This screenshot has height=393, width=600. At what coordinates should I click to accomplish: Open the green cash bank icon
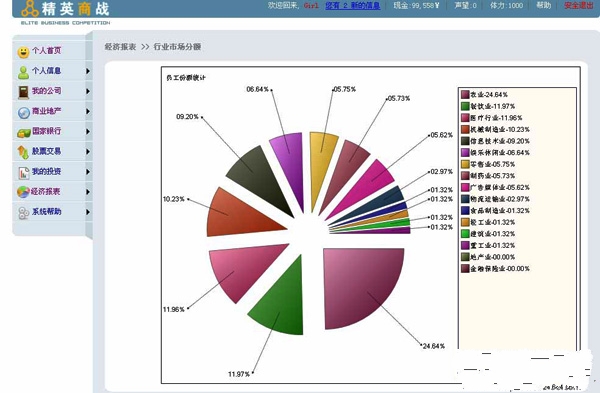pos(24,133)
